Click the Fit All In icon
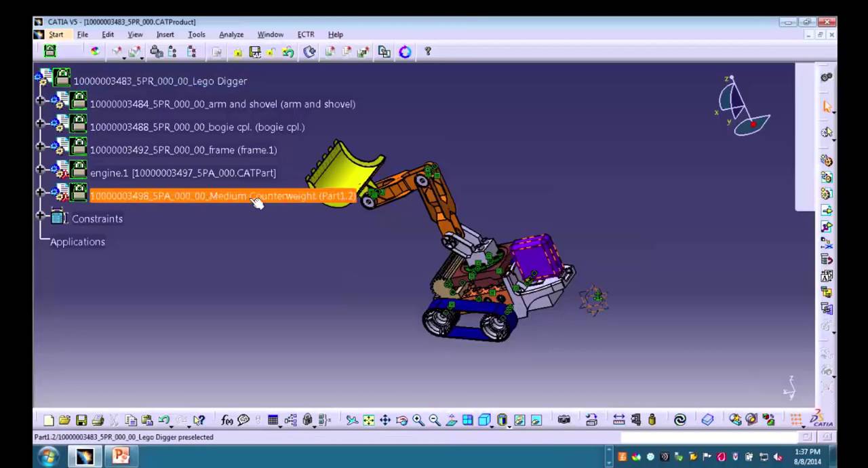868x468 pixels. [368, 421]
